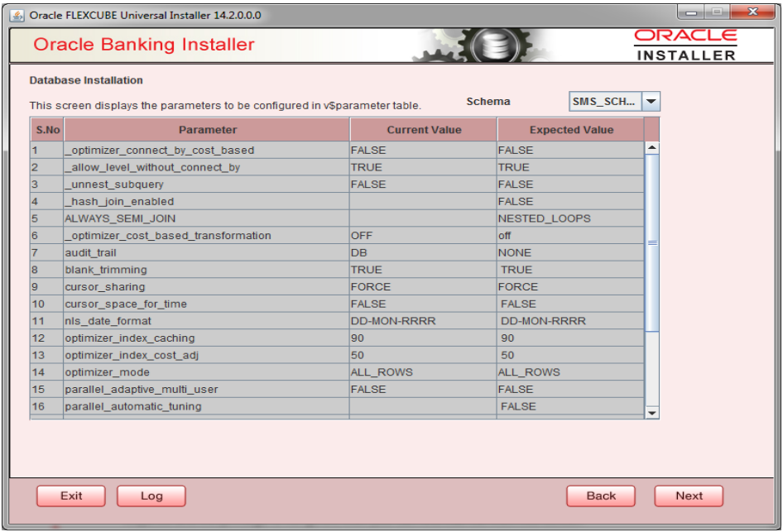Viewport: 783px width, 532px height.
Task: Select the ALWAYS_SEMI_JOIN parameter cell
Action: (207, 218)
